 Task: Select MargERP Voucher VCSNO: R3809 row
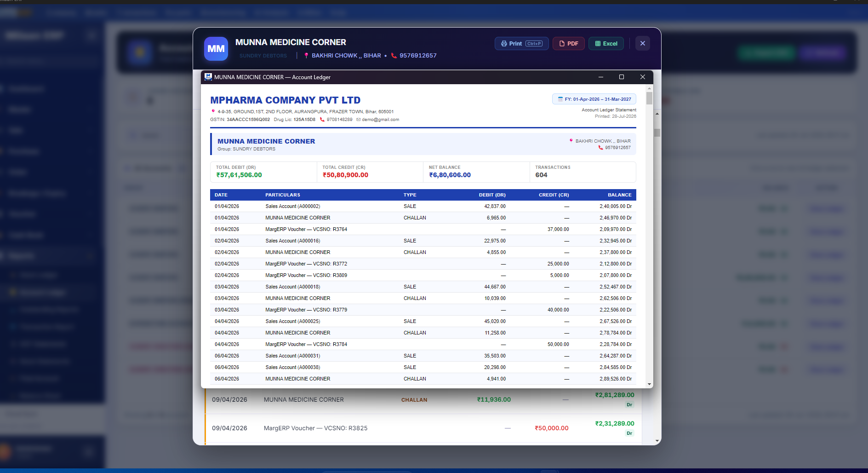423,275
